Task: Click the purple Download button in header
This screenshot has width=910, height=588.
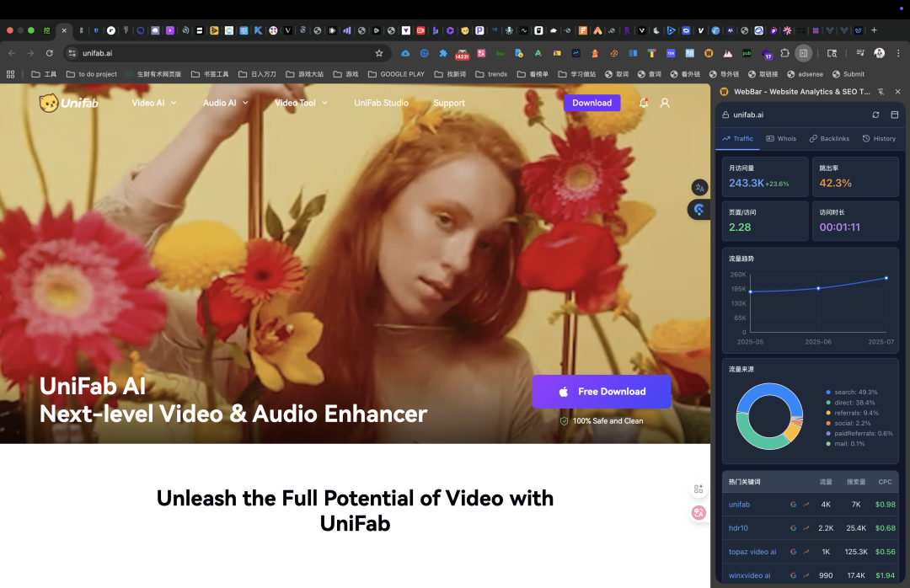Action: point(592,103)
